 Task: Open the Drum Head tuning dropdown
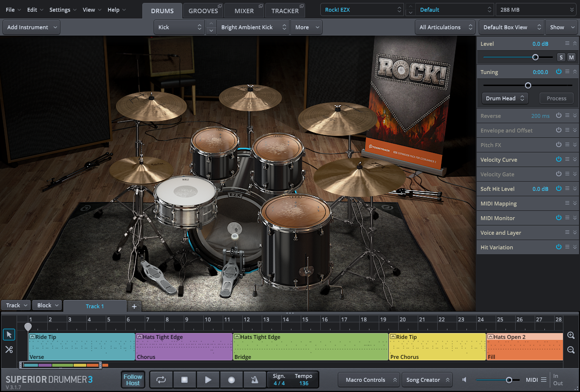[505, 98]
